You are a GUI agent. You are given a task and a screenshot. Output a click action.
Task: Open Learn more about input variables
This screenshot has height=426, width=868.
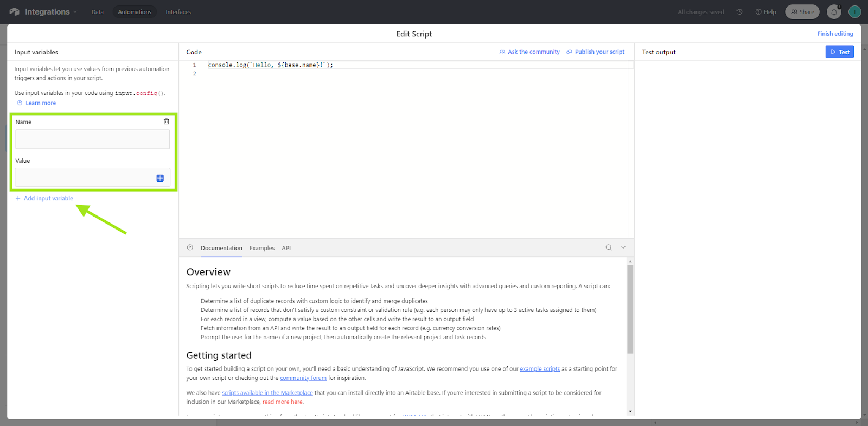click(36, 103)
